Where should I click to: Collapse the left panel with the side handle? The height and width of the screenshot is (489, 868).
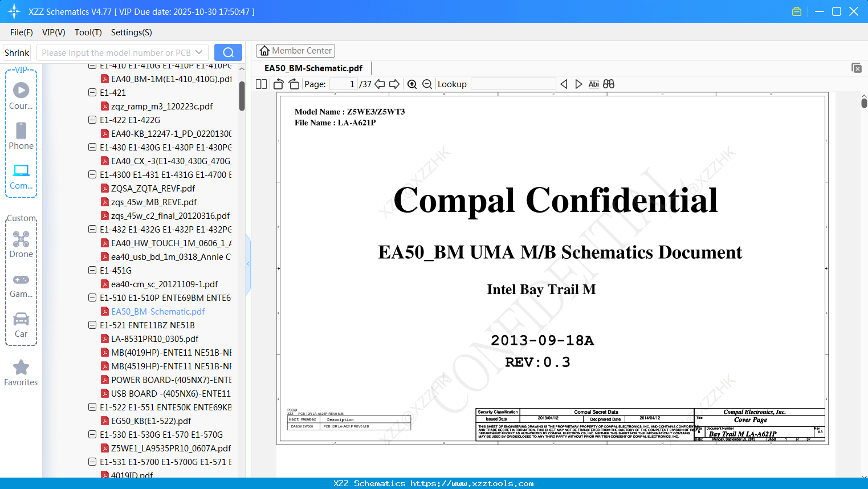point(248,264)
